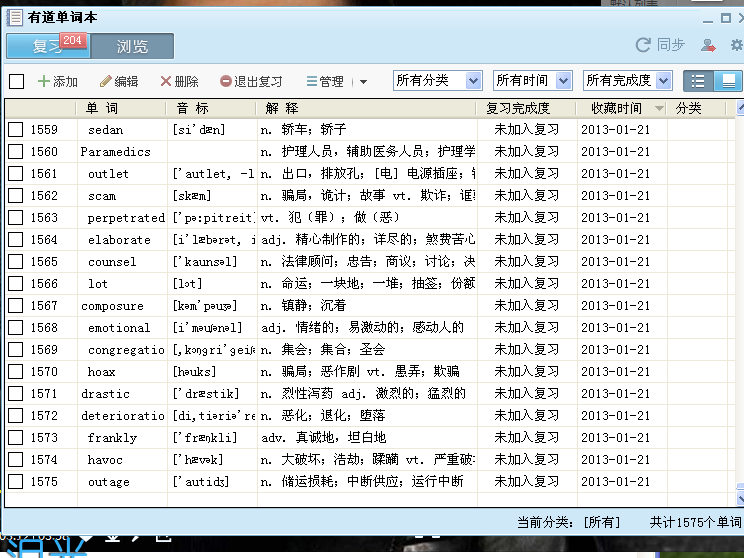The height and width of the screenshot is (558, 744).
Task: Check the box for row 1564 elaborate
Action: [x=16, y=240]
